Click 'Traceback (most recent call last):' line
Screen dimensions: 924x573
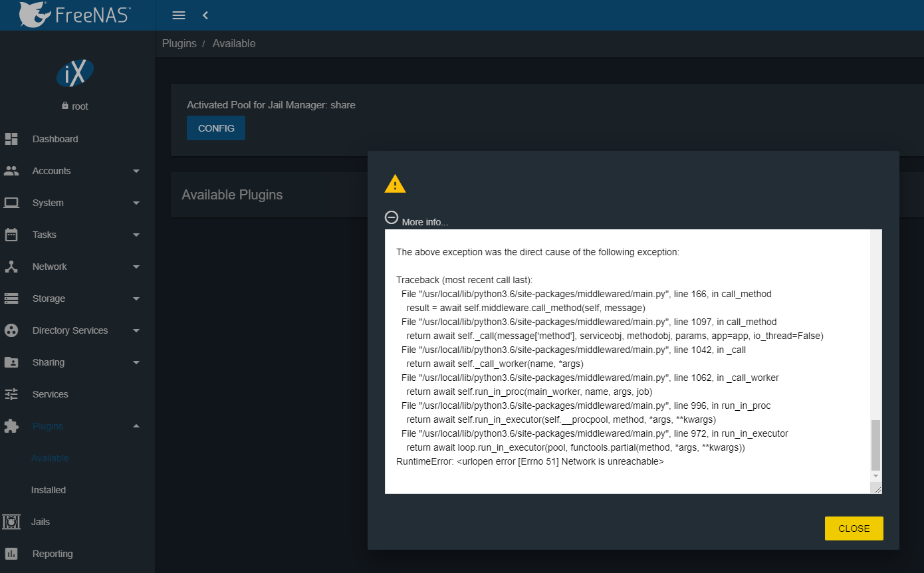point(465,280)
